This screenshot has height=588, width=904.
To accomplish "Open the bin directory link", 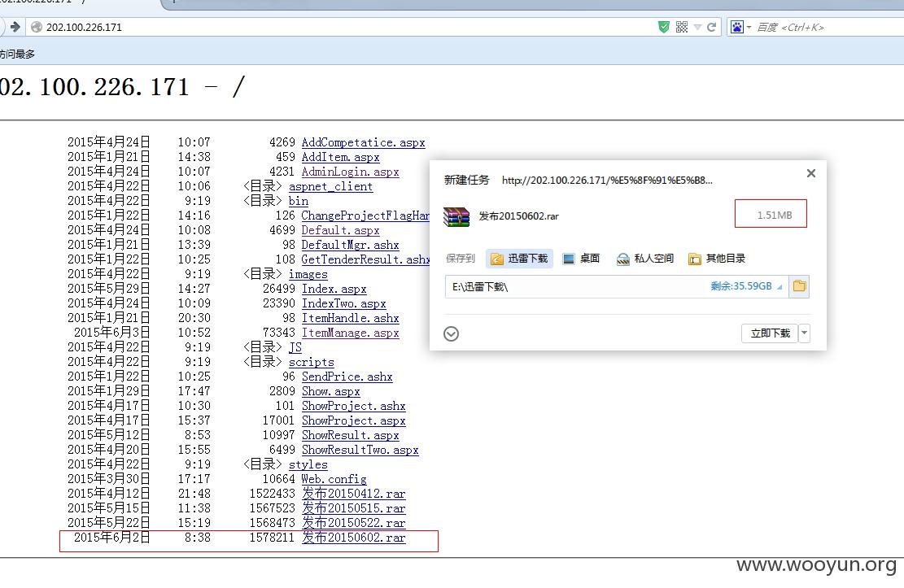I will pos(299,201).
